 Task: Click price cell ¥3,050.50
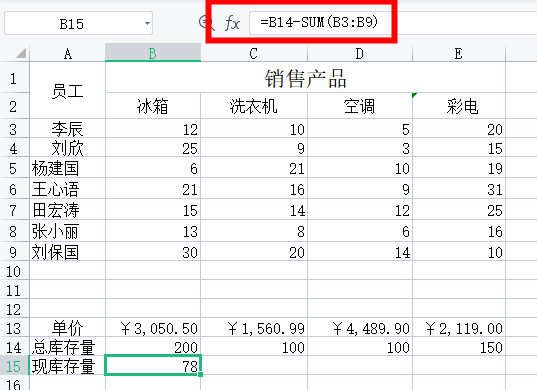pyautogui.click(x=153, y=328)
